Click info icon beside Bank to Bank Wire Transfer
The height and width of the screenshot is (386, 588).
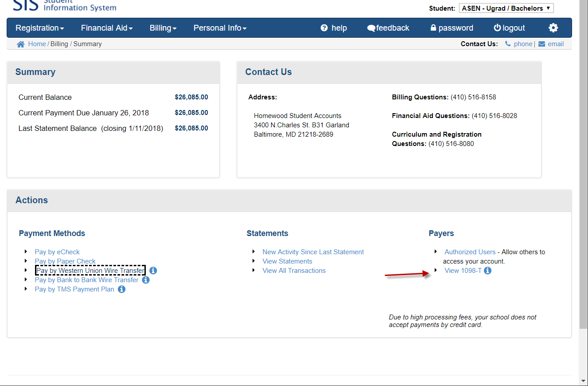(x=146, y=280)
